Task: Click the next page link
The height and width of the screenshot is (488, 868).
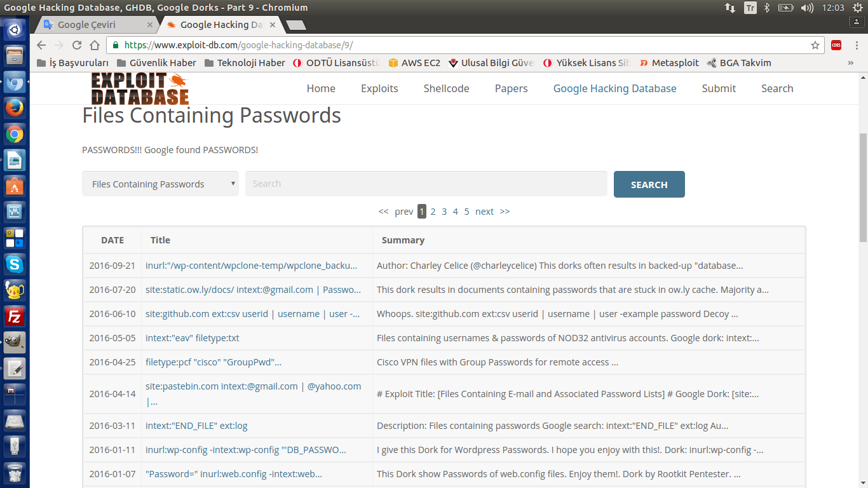Action: tap(484, 212)
